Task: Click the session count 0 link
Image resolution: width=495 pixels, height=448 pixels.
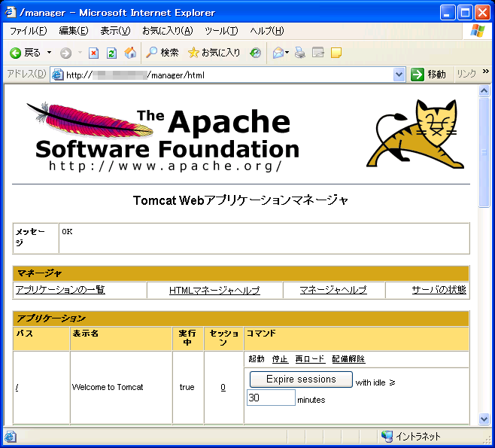Action: 223,387
